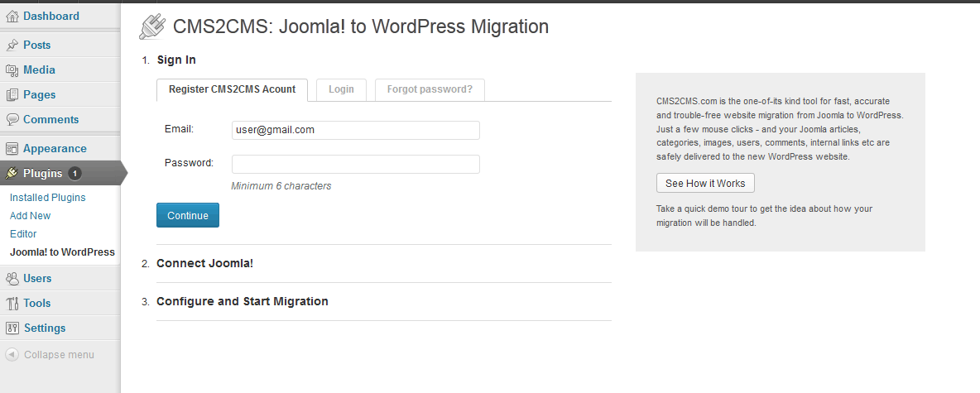The width and height of the screenshot is (980, 393).
Task: Expand the Connect Joomla! step
Action: [x=204, y=264]
